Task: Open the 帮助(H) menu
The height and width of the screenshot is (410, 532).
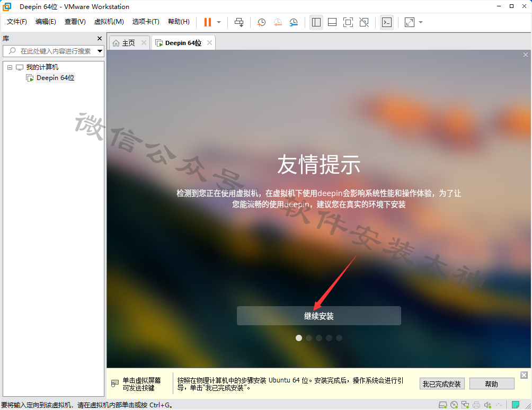Action: click(x=179, y=22)
